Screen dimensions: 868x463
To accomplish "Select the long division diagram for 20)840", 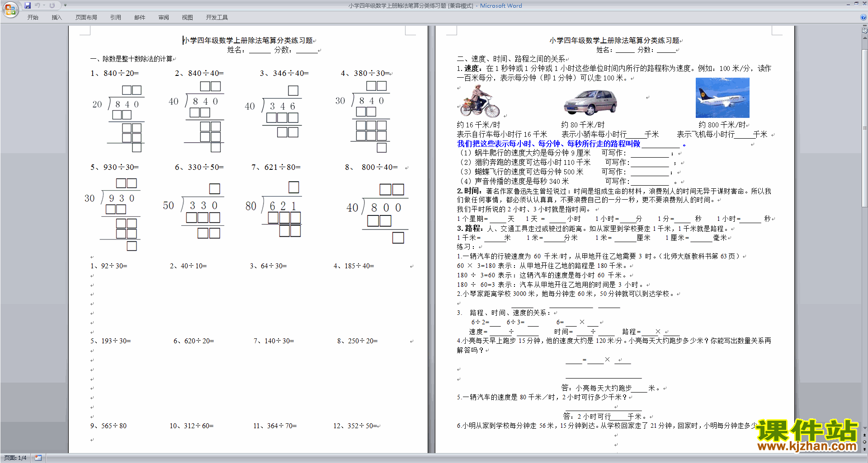I will pos(118,118).
